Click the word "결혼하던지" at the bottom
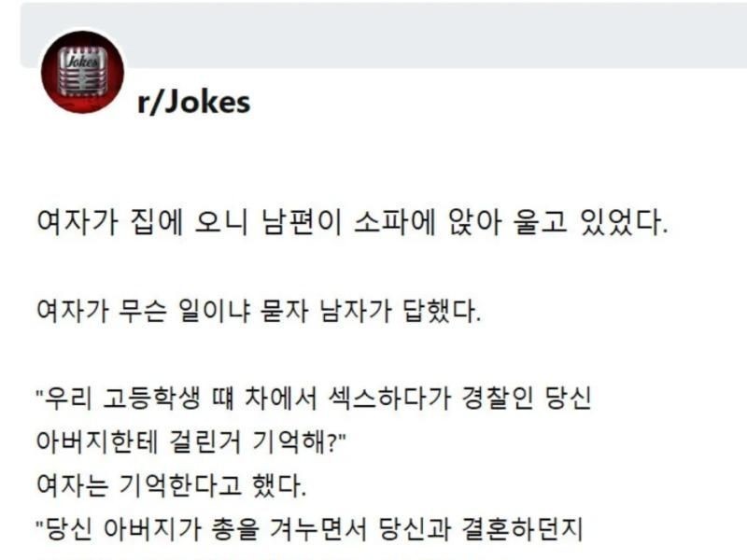The height and width of the screenshot is (560, 747). pyautogui.click(x=532, y=530)
